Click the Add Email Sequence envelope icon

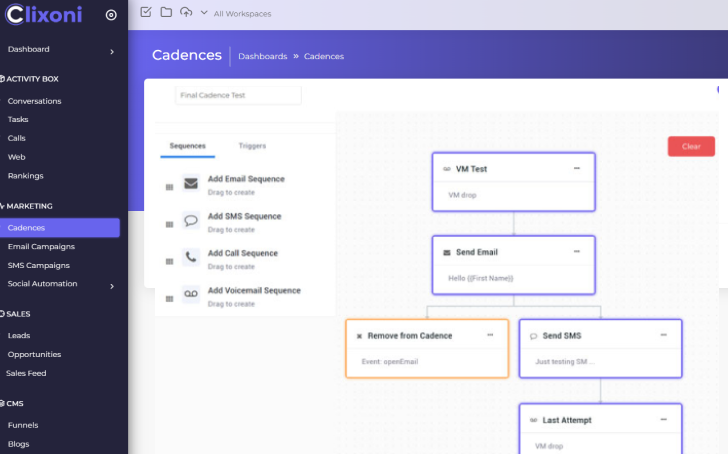coord(191,184)
